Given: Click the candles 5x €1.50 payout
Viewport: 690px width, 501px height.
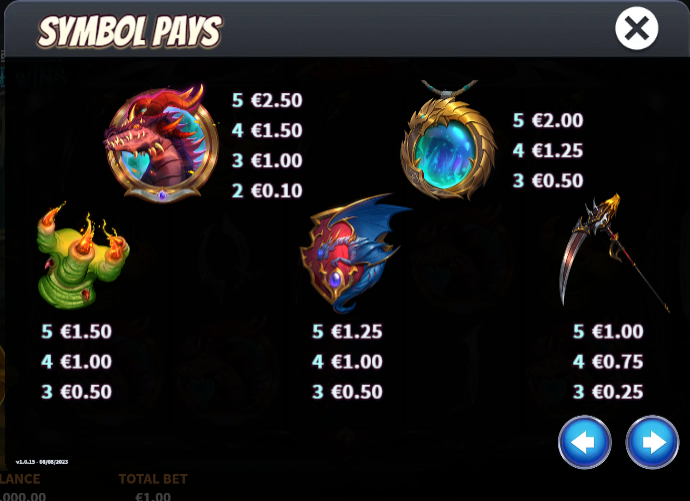Looking at the screenshot, I should tap(77, 331).
